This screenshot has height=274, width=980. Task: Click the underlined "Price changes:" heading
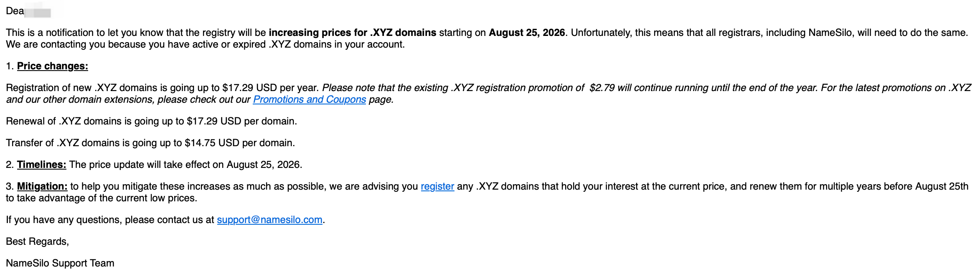[x=53, y=66]
